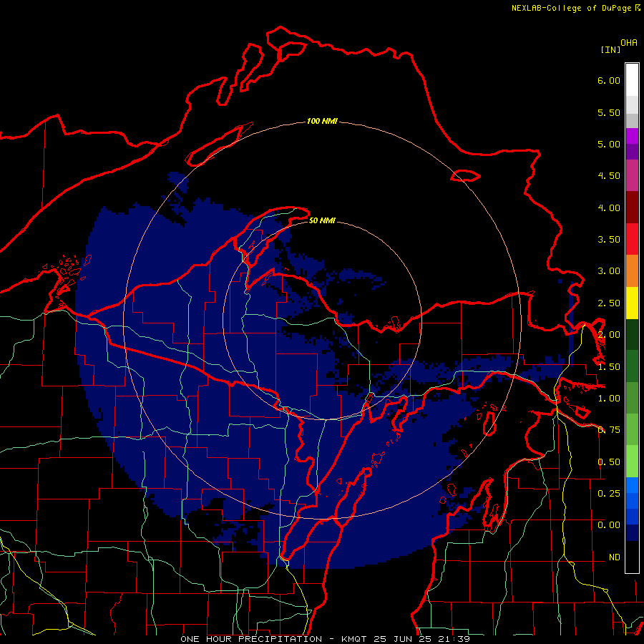Screen dimensions: 644x644
Task: Click the 5.50 legend value
Action: [x=609, y=112]
